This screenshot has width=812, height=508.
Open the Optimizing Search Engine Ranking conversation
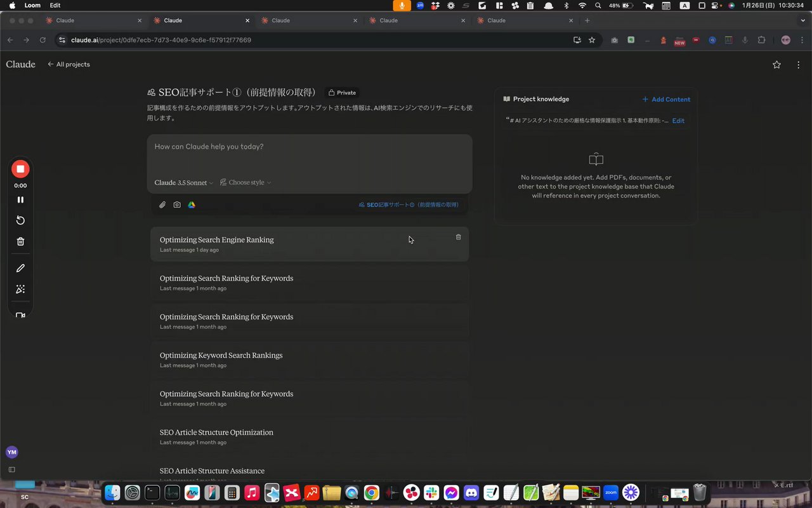tap(310, 244)
